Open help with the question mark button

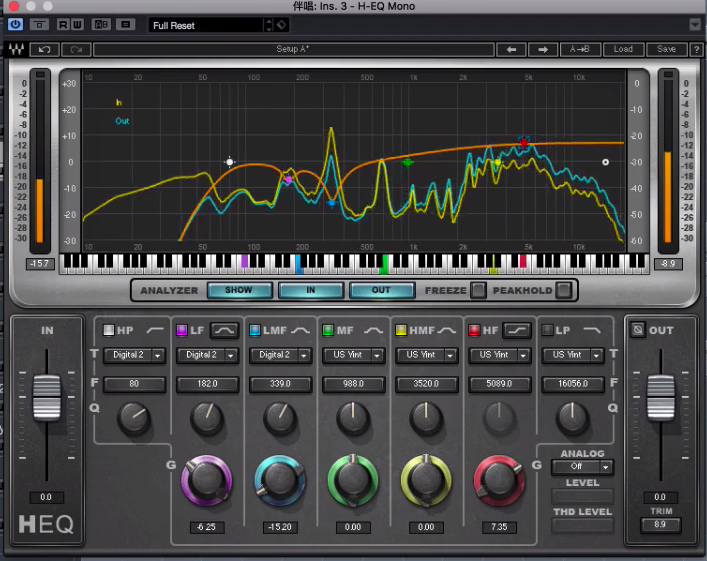697,49
